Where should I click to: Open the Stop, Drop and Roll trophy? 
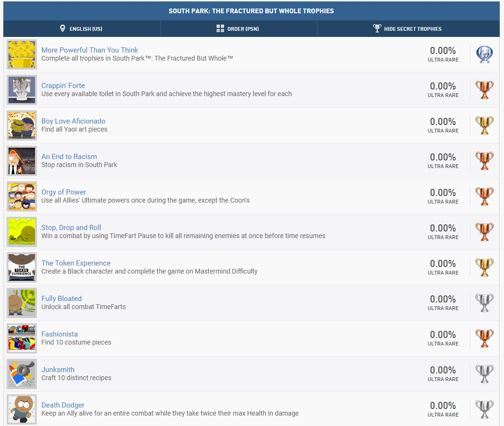coord(71,228)
